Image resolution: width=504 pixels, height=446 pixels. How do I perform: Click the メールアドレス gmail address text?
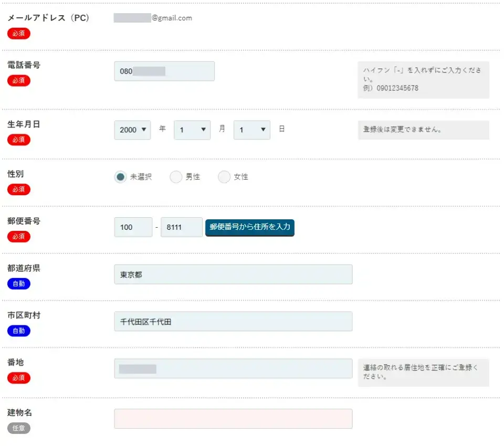pyautogui.click(x=152, y=17)
